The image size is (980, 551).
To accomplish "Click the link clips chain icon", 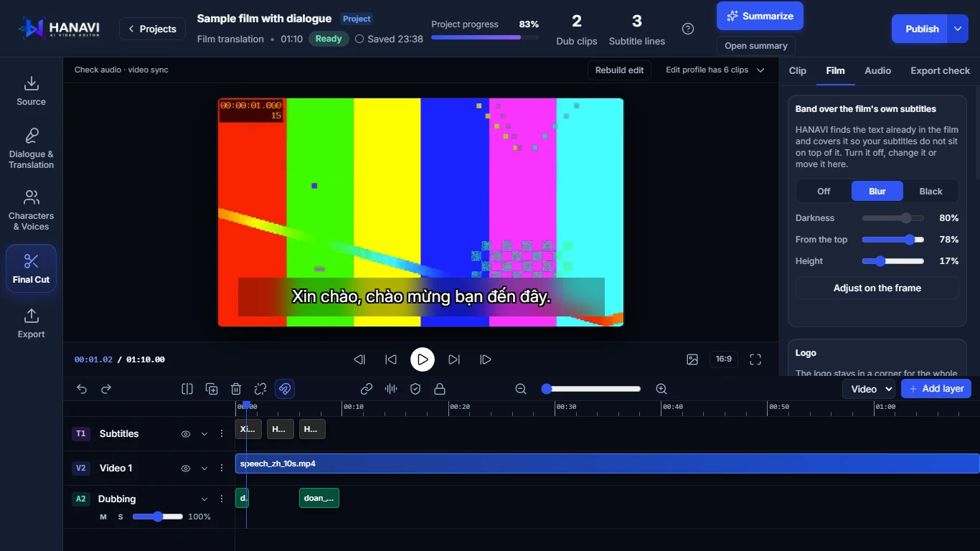I will tap(367, 389).
